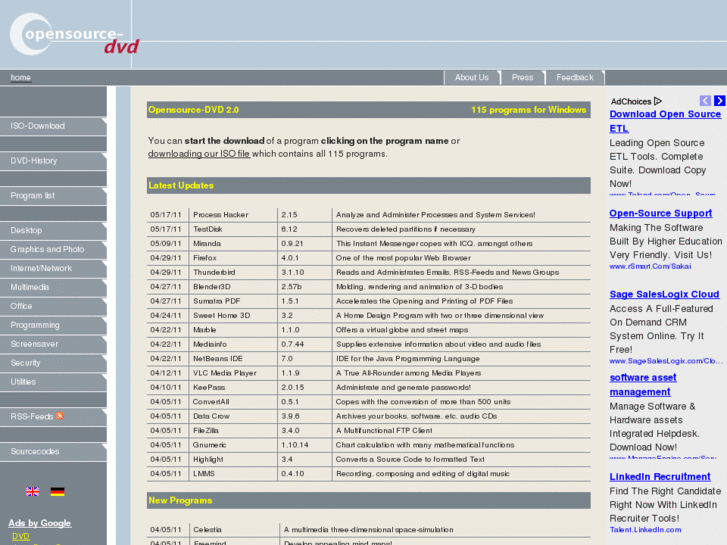Select the Multimedia category
The width and height of the screenshot is (727, 545).
tap(53, 287)
